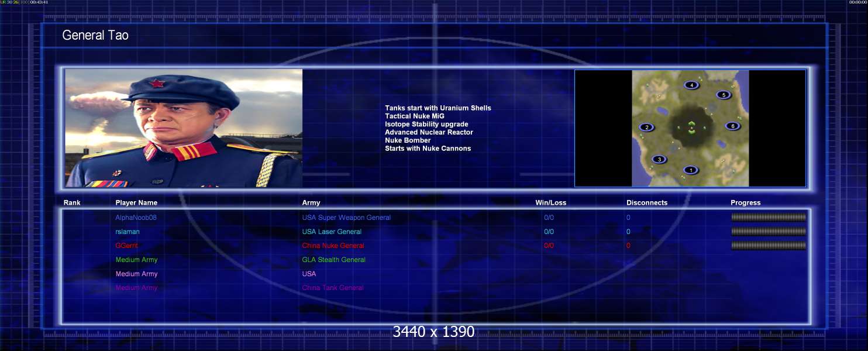Choose start position marker 4 on map

pos(692,85)
